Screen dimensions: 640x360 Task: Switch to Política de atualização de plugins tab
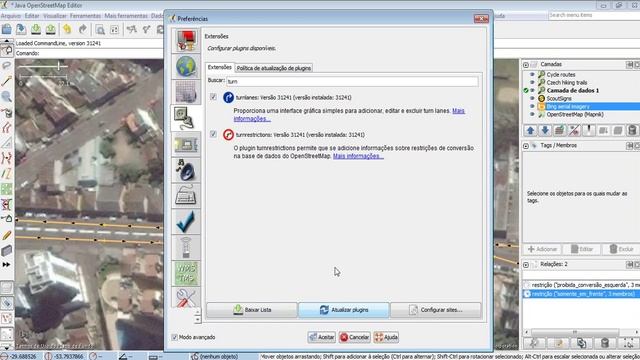coord(274,68)
